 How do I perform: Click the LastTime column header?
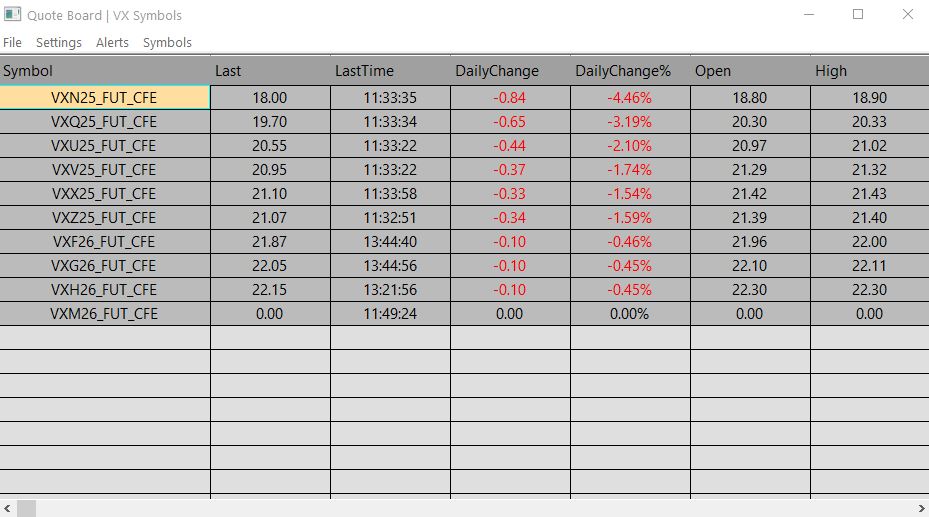pyautogui.click(x=364, y=71)
